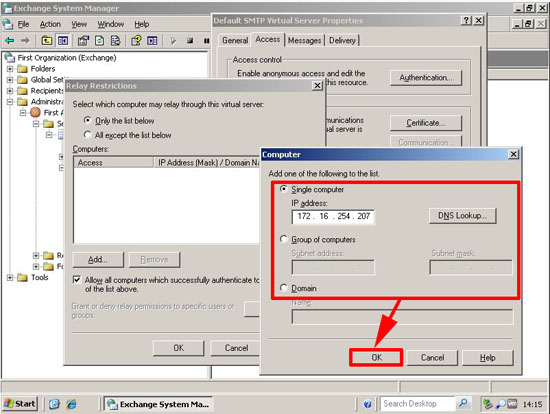Select the First Organization (Exchange) root node

(67, 58)
